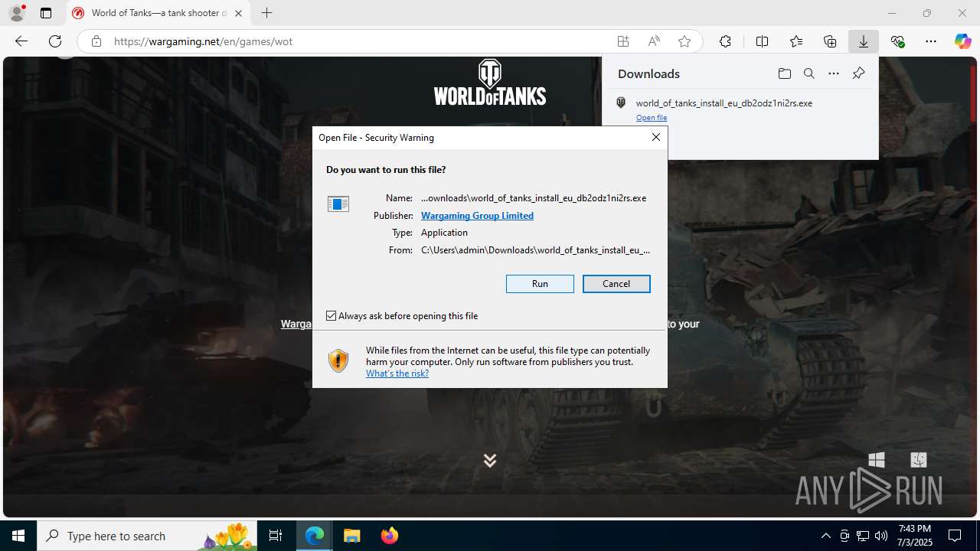Click the file icon in security dialog
The width and height of the screenshot is (980, 551).
[x=338, y=204]
